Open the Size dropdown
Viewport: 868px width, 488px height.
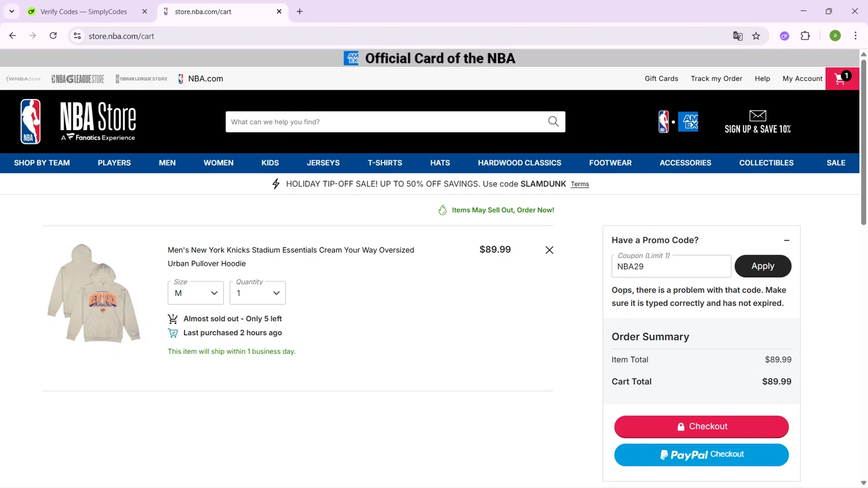click(x=196, y=293)
